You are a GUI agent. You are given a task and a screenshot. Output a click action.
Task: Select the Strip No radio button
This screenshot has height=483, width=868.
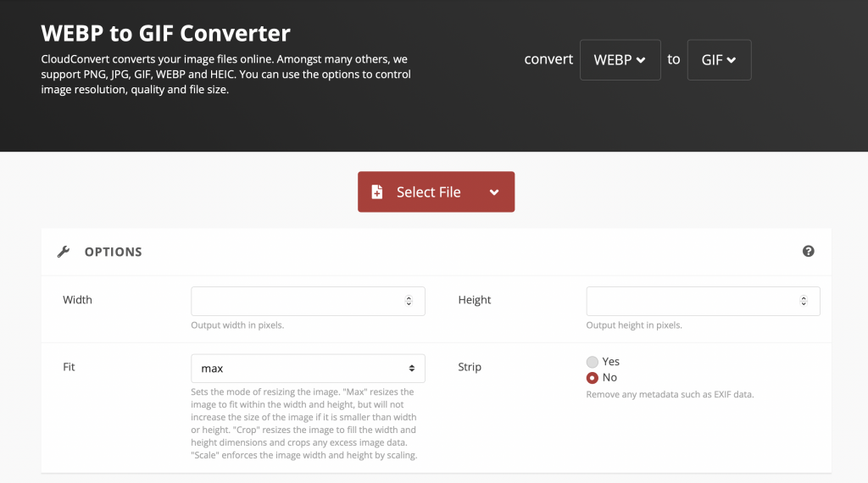point(593,378)
